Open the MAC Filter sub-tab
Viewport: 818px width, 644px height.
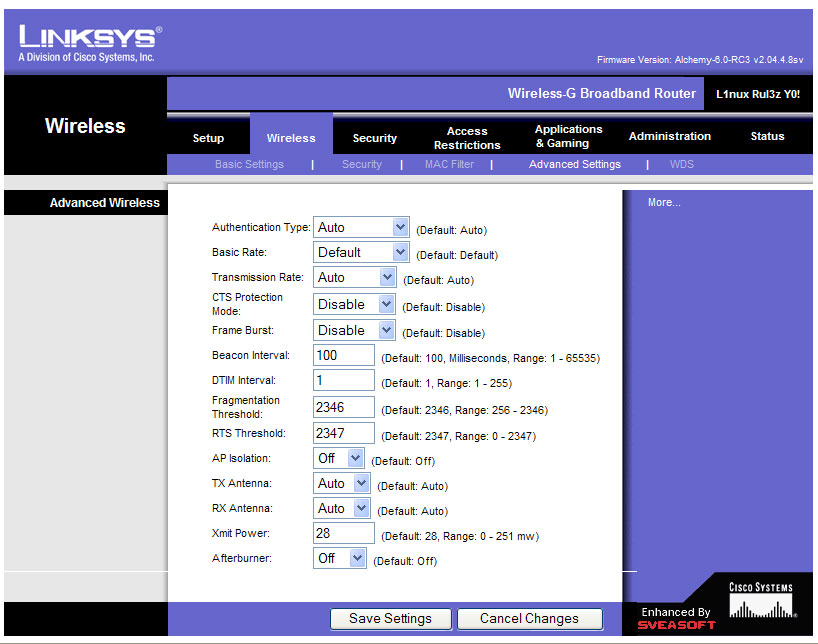coord(449,164)
